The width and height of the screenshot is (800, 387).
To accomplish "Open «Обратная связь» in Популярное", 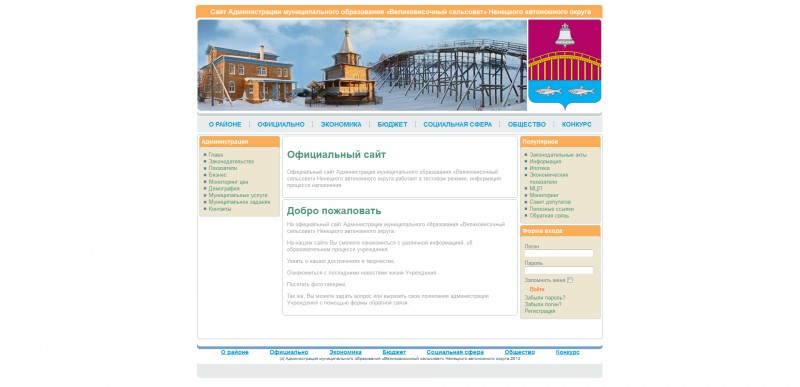I will coord(549,216).
